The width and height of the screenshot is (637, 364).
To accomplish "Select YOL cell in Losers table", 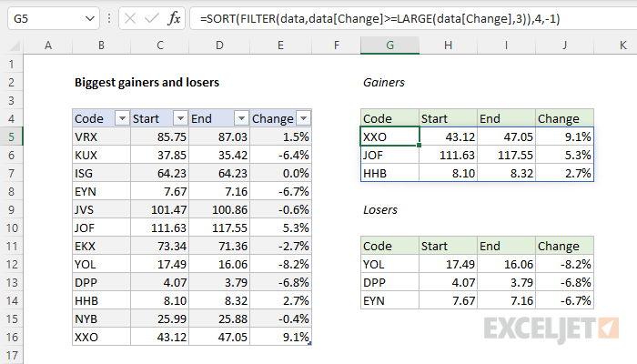I will click(x=390, y=265).
